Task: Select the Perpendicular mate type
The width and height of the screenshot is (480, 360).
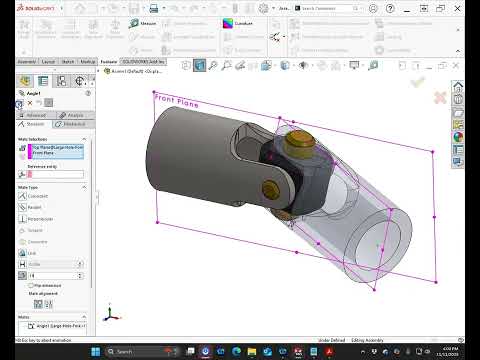Action: (x=36, y=219)
